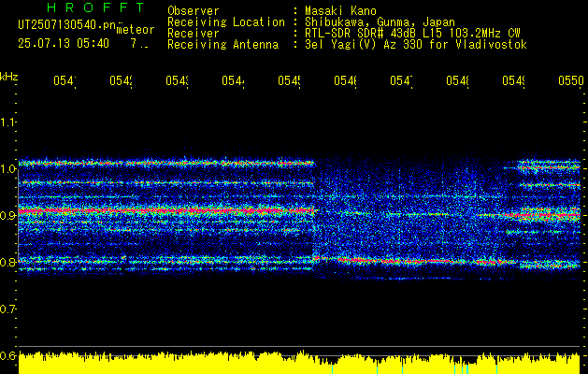Viewport: 588px width, 374px height.
Task: Click the 1.0 kHz axis label
Action: 7,169
